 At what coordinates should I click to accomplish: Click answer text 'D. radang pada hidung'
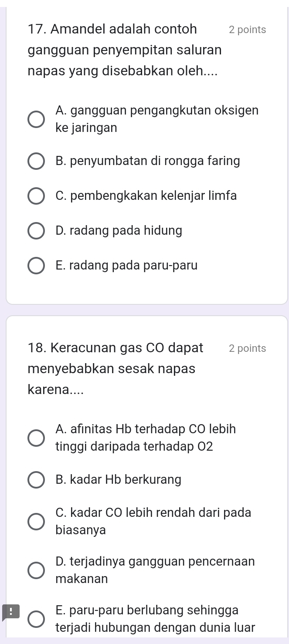(x=119, y=230)
